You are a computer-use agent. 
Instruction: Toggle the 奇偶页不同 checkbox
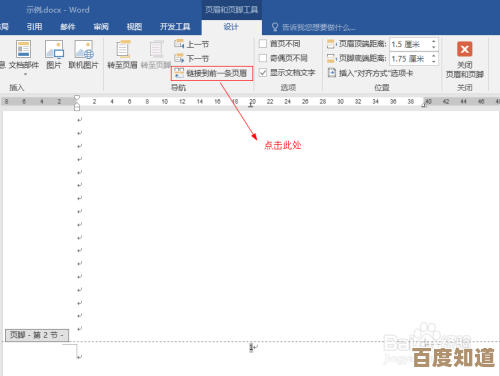[x=263, y=58]
